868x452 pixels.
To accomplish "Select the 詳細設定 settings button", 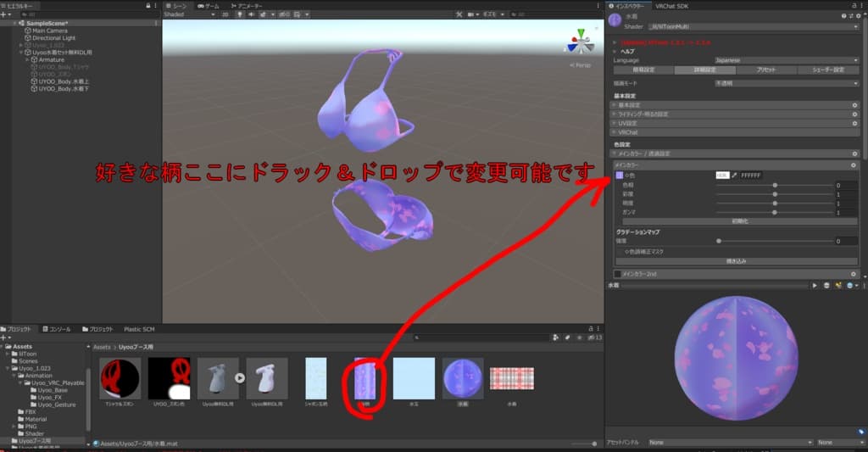I will 704,70.
